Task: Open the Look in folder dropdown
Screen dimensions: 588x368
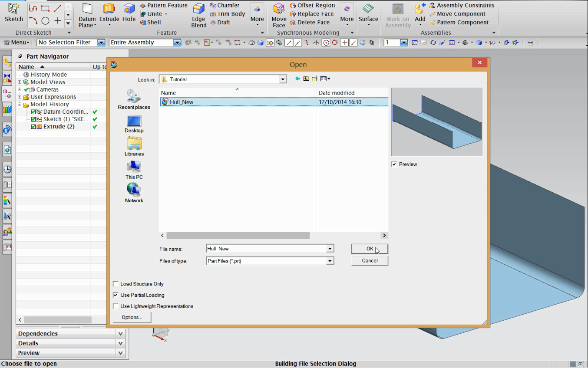Action: pos(283,79)
